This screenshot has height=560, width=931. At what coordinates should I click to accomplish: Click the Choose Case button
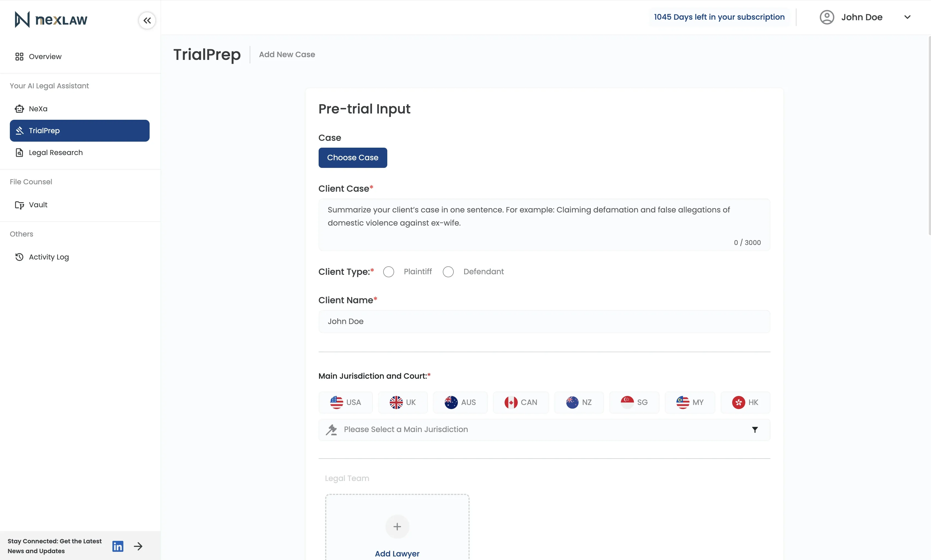353,158
